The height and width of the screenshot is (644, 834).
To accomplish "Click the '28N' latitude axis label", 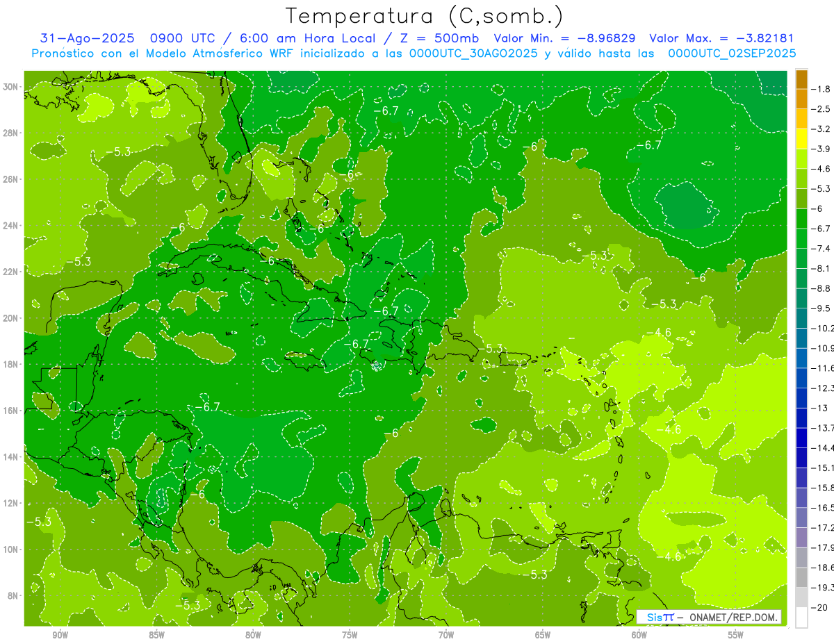I will (12, 133).
